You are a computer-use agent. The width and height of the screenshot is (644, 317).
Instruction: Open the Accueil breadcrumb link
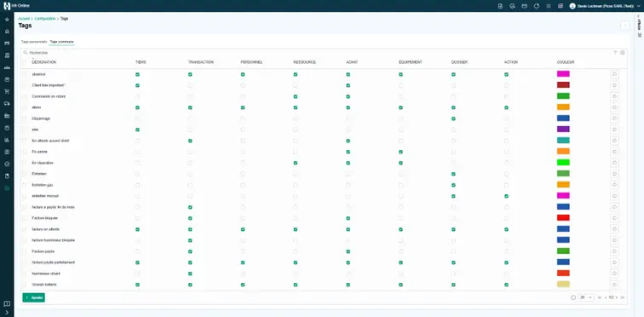click(x=24, y=19)
